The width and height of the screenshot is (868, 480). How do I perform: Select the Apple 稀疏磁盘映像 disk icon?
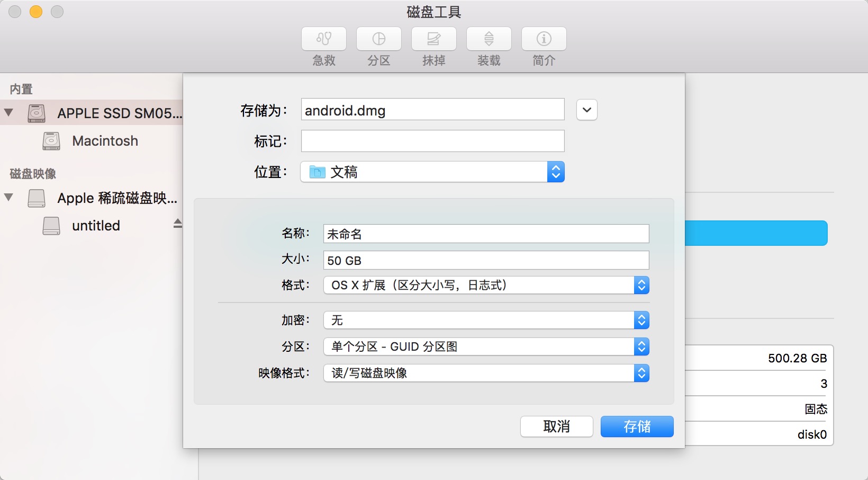point(37,198)
